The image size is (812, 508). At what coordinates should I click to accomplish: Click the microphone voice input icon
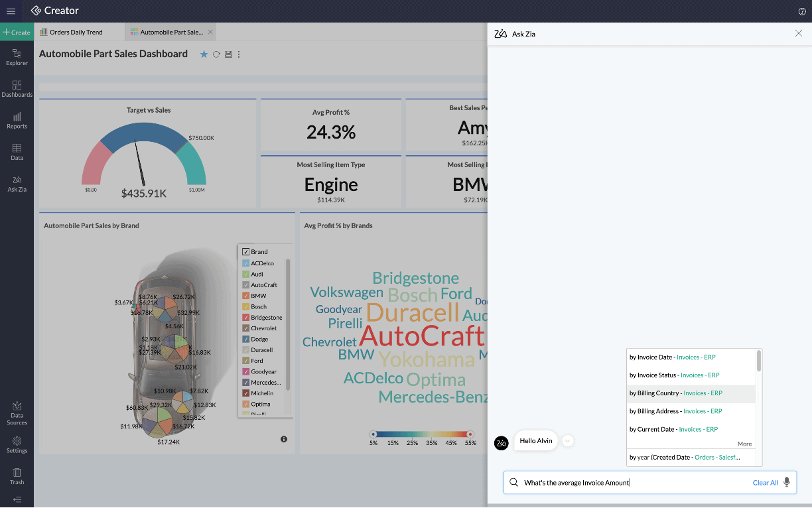[787, 483]
